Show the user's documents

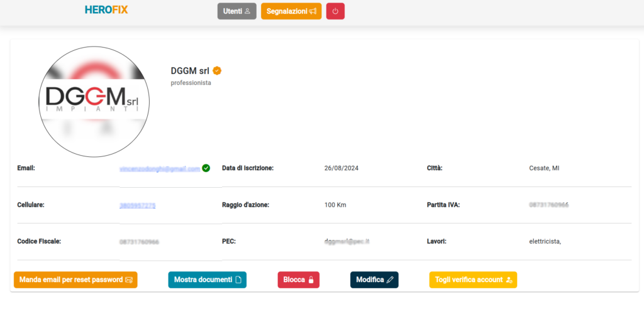click(208, 279)
